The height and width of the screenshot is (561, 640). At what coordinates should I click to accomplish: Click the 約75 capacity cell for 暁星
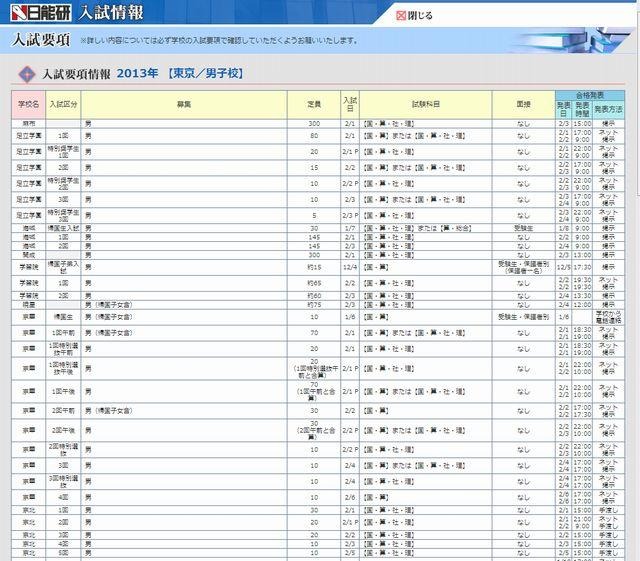314,305
